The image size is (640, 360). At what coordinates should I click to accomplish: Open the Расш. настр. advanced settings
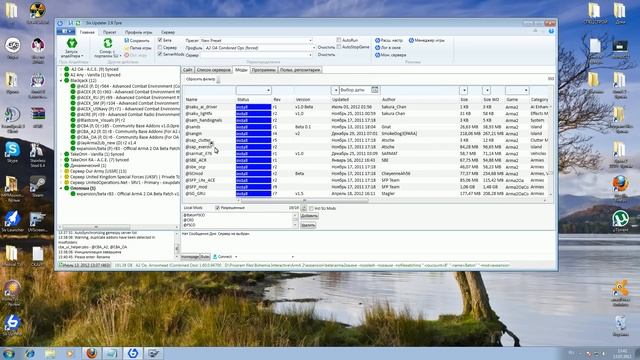[389, 40]
